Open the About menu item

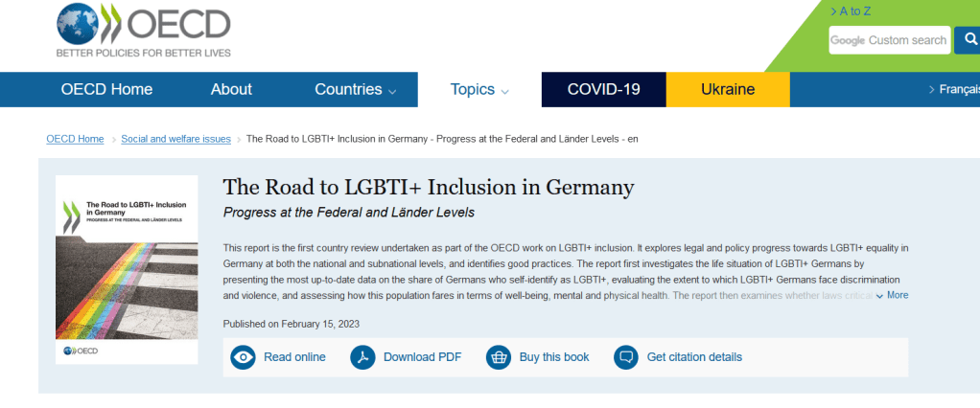[231, 90]
